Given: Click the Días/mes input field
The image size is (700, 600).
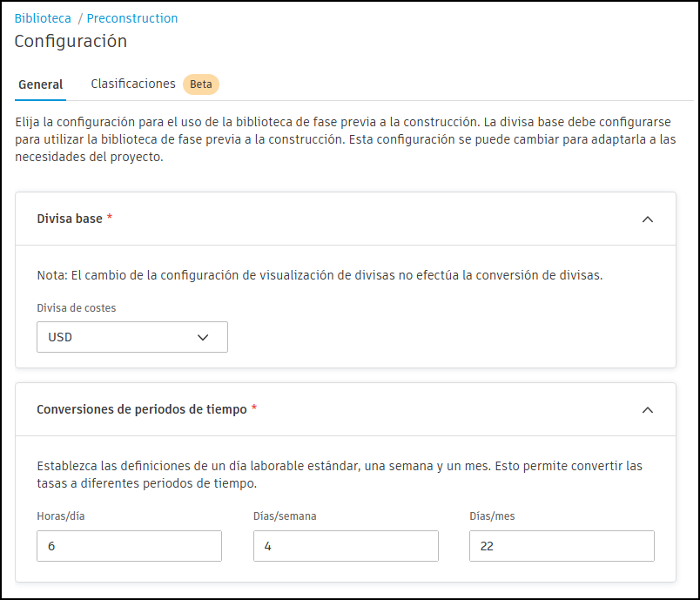Looking at the screenshot, I should pyautogui.click(x=562, y=546).
